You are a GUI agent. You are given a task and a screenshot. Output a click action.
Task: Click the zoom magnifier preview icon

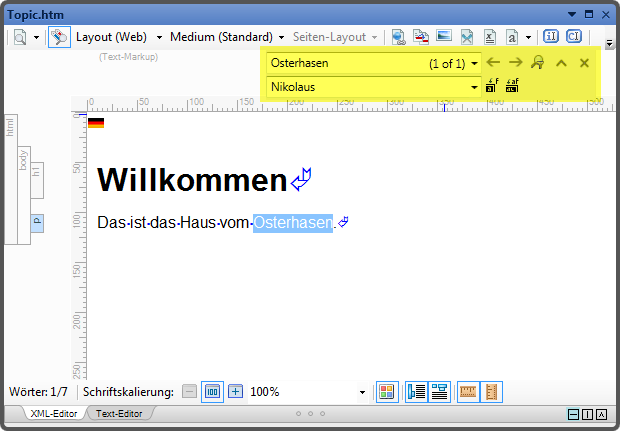20,37
